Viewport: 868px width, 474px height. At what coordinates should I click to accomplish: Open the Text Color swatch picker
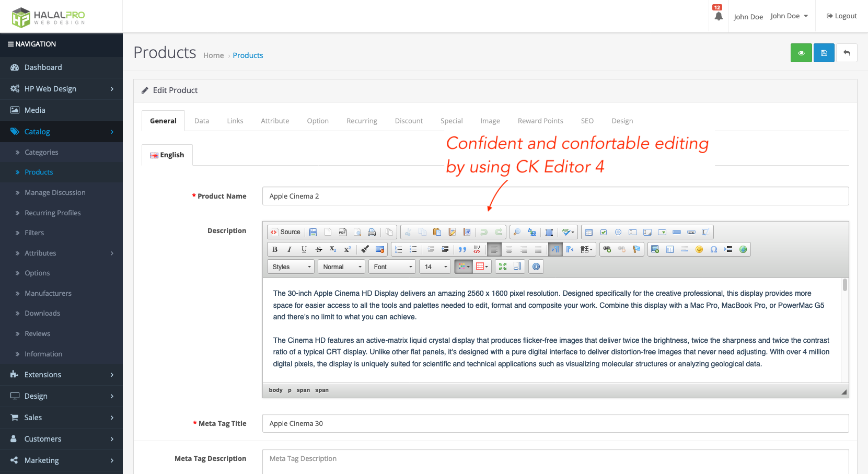[463, 267]
